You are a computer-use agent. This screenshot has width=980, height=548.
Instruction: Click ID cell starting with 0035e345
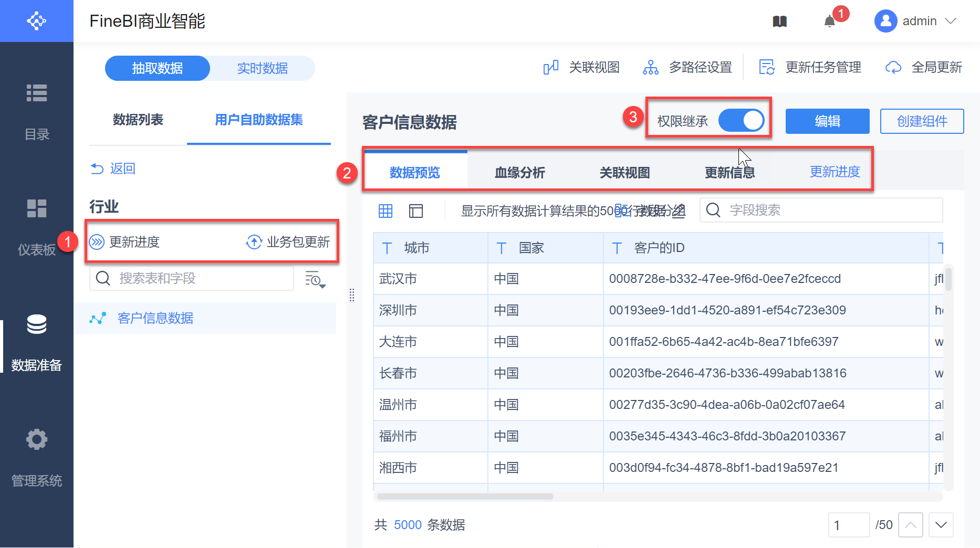tap(766, 436)
